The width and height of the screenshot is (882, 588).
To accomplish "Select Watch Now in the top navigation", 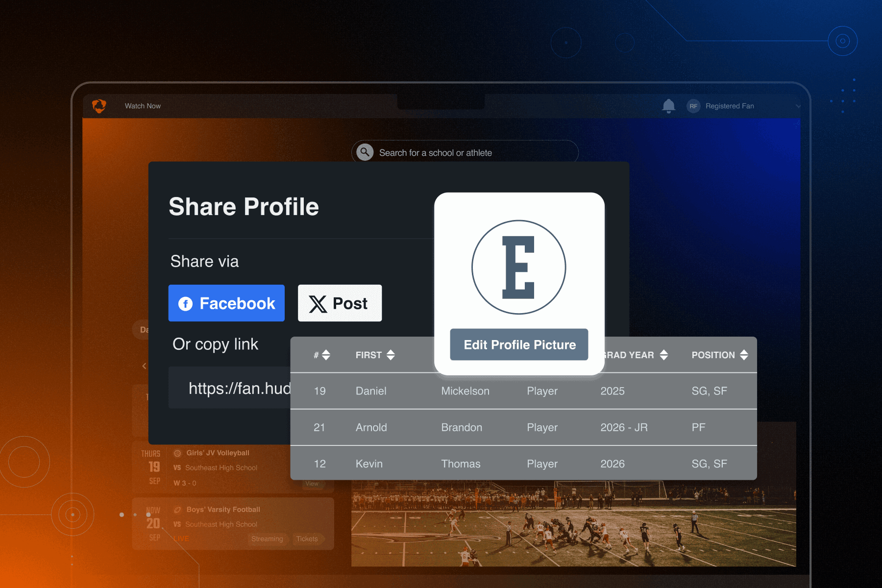I will click(143, 106).
